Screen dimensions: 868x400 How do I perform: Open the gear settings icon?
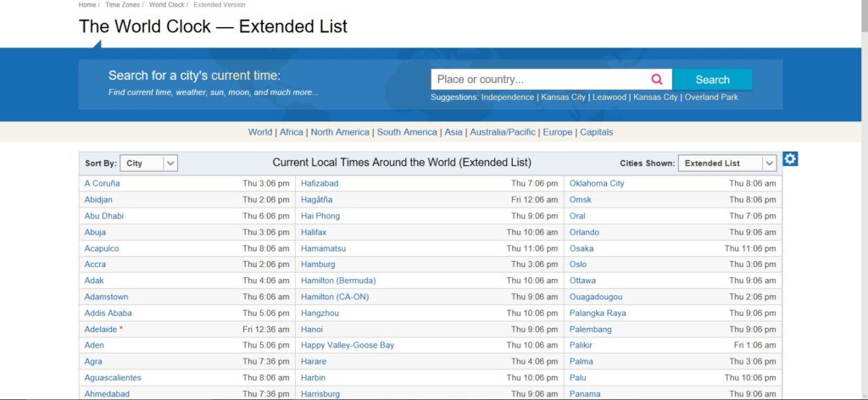click(790, 159)
